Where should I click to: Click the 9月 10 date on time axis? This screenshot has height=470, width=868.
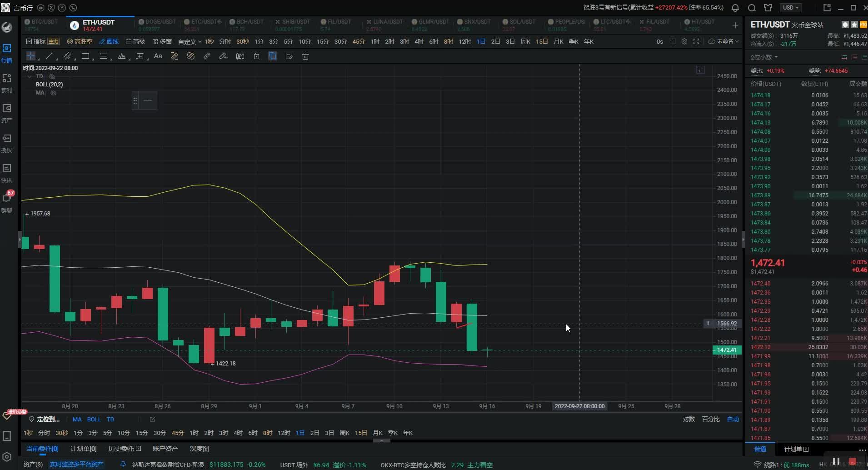point(394,406)
